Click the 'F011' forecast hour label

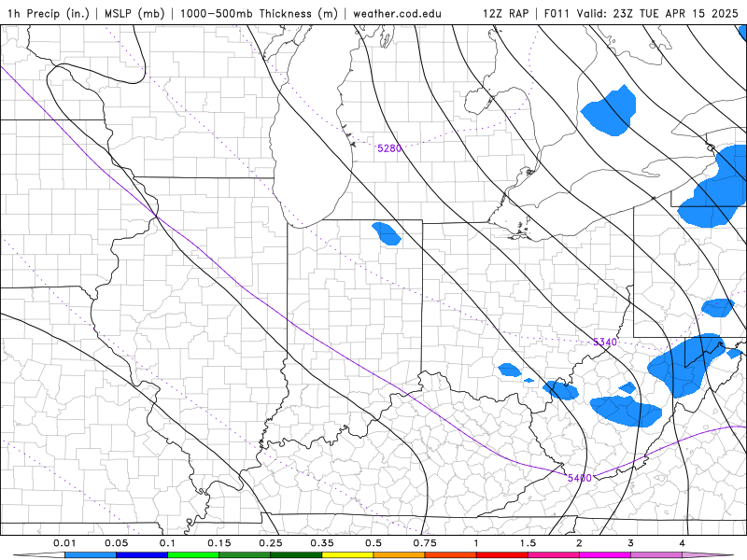pyautogui.click(x=557, y=13)
